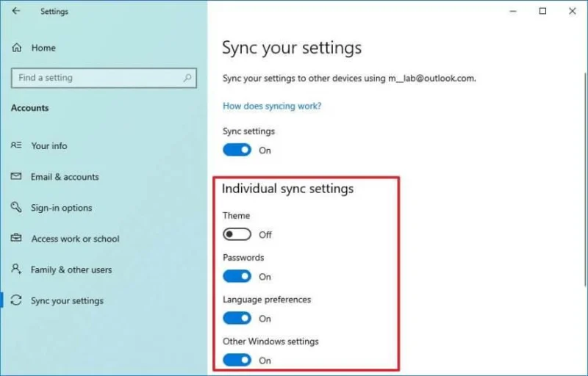588x376 pixels.
Task: Click the Settings window title text
Action: pyautogui.click(x=54, y=12)
